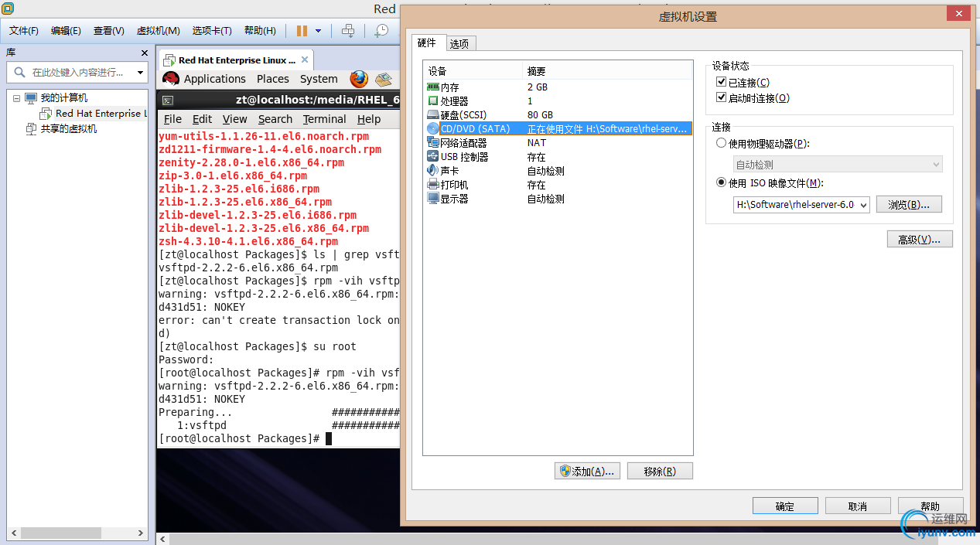Select the sound card (声卡) row
980x545 pixels.
(557, 171)
